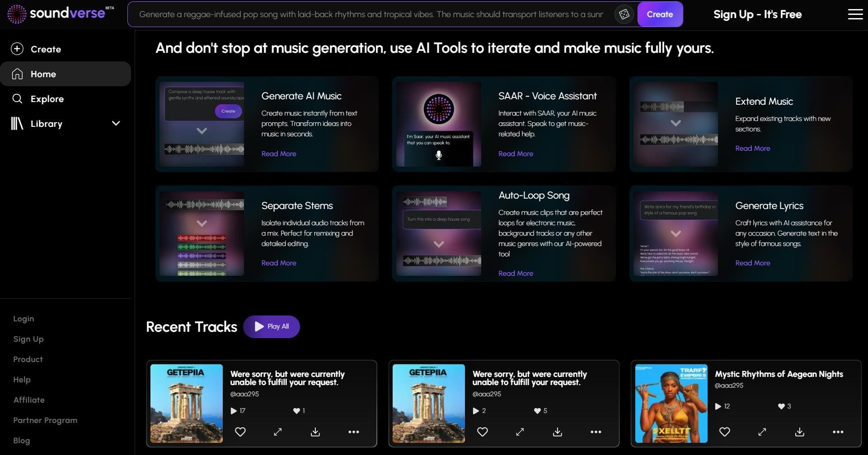
Task: Open the first track's three-dot menu
Action: pyautogui.click(x=354, y=432)
